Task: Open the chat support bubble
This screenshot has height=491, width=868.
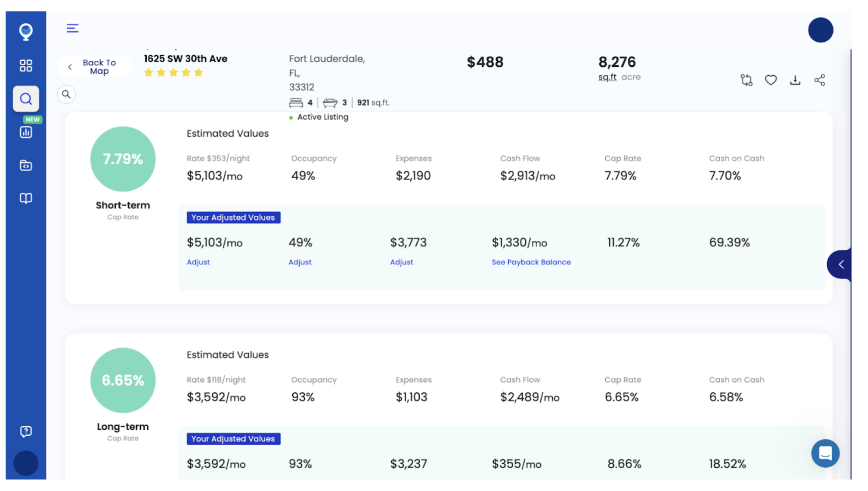Action: (x=825, y=453)
